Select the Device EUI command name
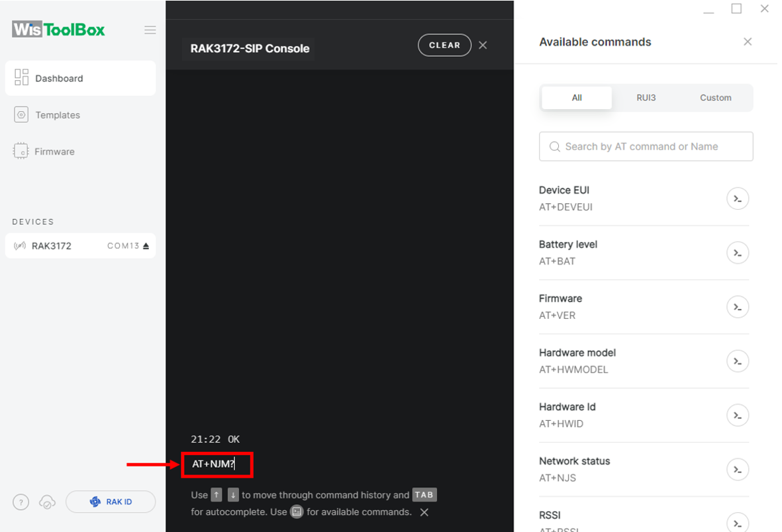This screenshot has width=782, height=532. pos(564,190)
